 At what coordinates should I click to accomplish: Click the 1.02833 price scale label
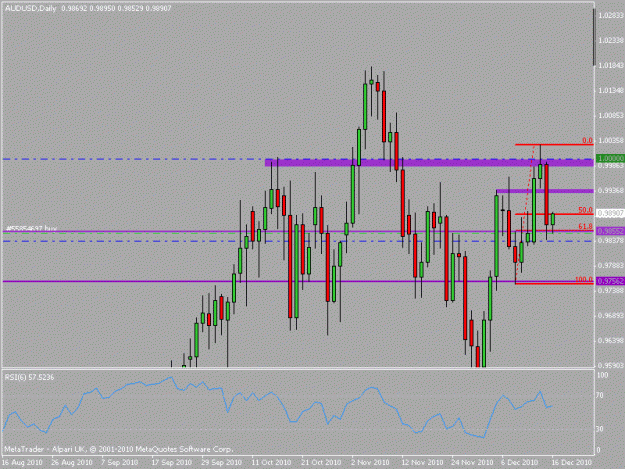click(611, 15)
